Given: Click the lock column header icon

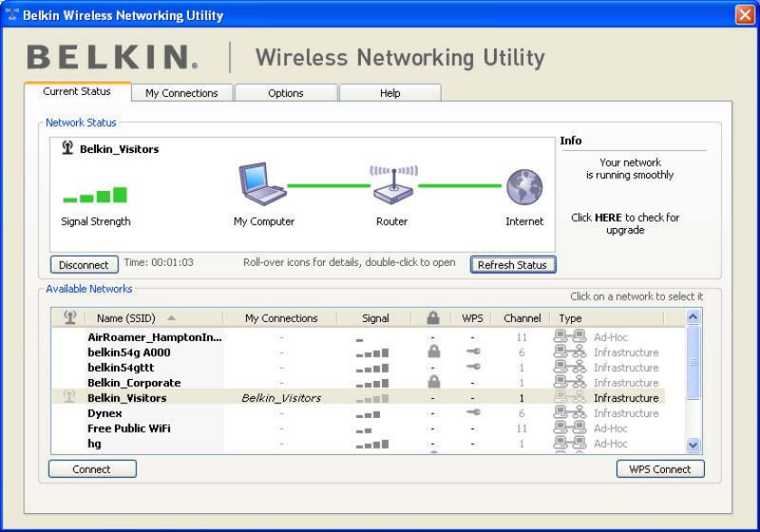Looking at the screenshot, I should coord(432,318).
